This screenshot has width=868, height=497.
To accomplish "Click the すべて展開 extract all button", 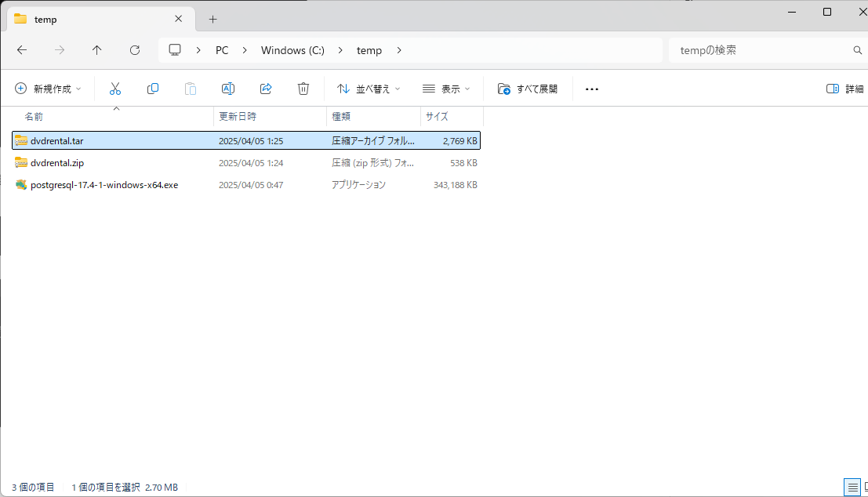I will pos(528,89).
